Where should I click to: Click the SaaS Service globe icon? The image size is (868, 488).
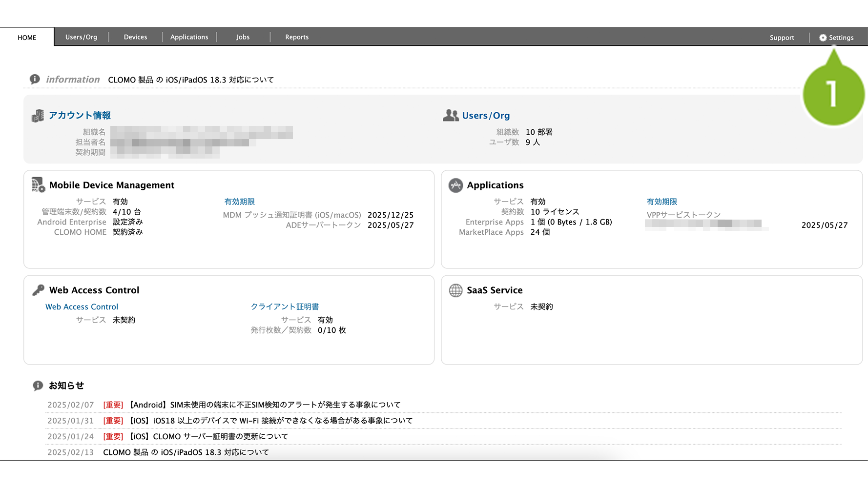click(455, 290)
